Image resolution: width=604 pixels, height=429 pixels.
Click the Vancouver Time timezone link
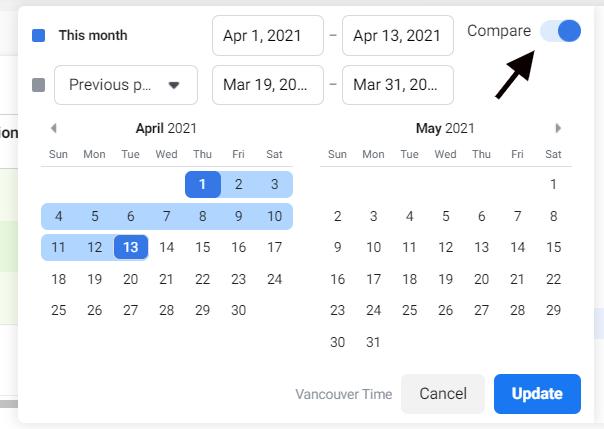point(343,394)
